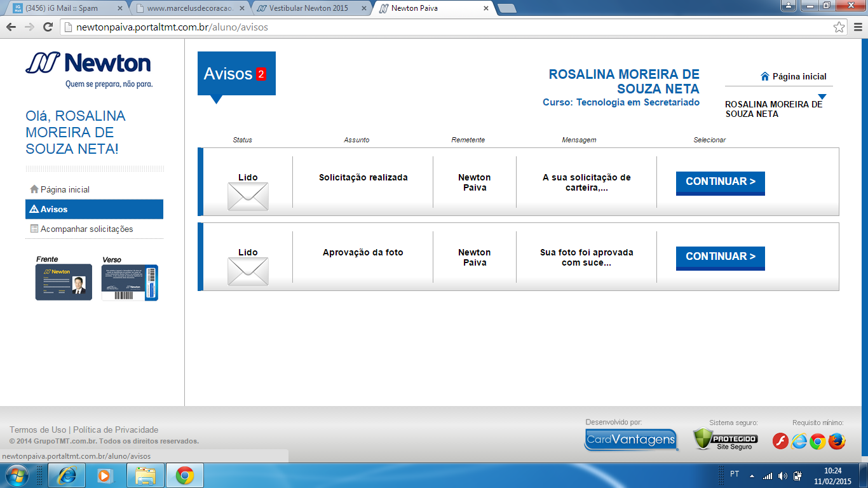Close the Newton Paiva tab
The image size is (868, 488).
coord(485,8)
